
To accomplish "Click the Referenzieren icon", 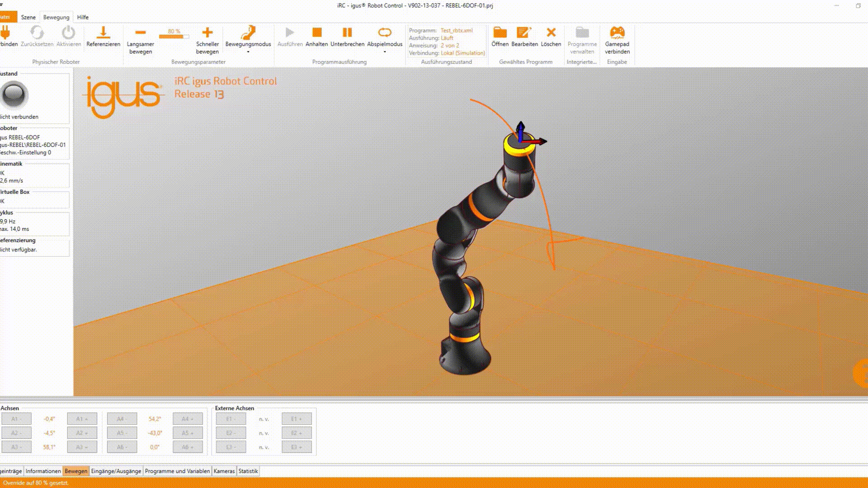I will click(103, 33).
